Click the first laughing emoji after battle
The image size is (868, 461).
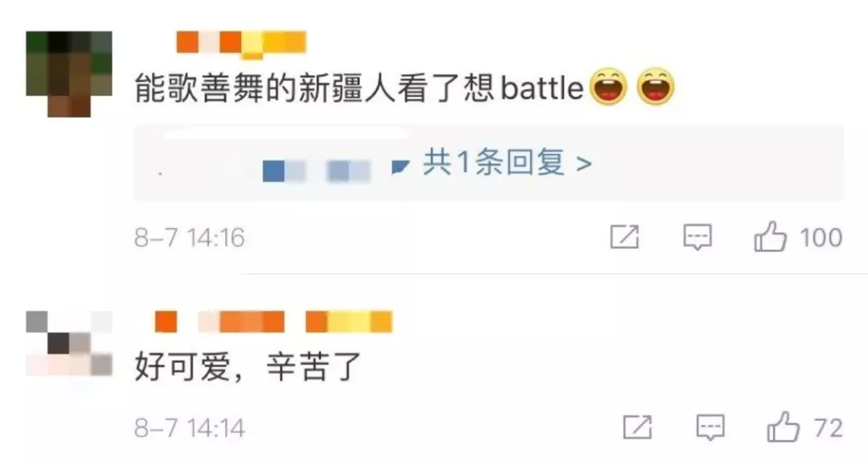tap(608, 87)
